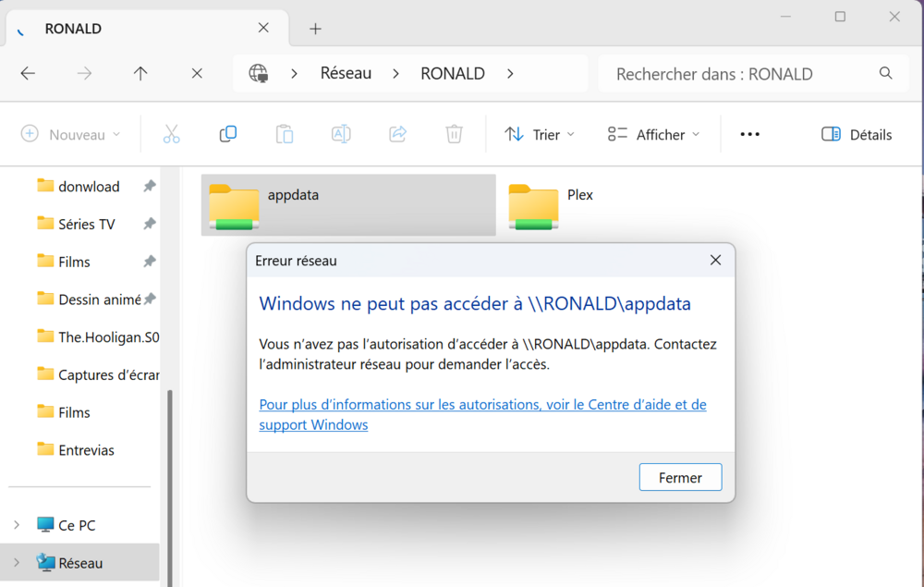Select Réseau in navigation pane
This screenshot has width=924, height=587.
pyautogui.click(x=80, y=562)
